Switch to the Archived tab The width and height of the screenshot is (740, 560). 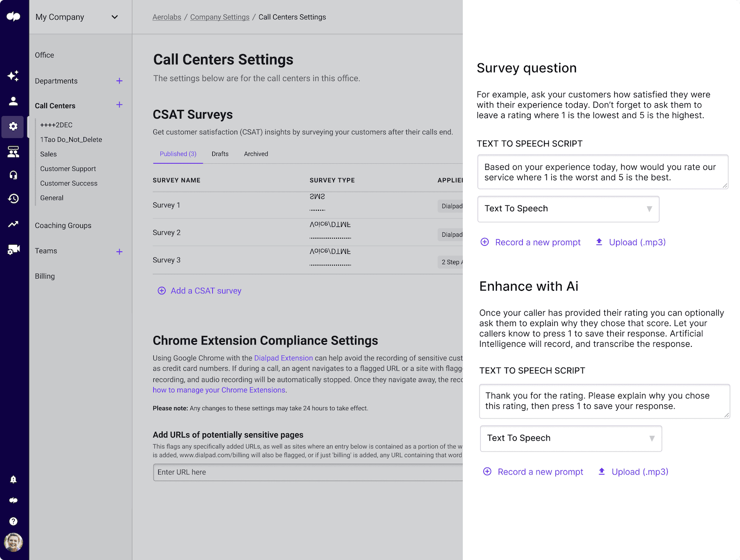pos(256,154)
